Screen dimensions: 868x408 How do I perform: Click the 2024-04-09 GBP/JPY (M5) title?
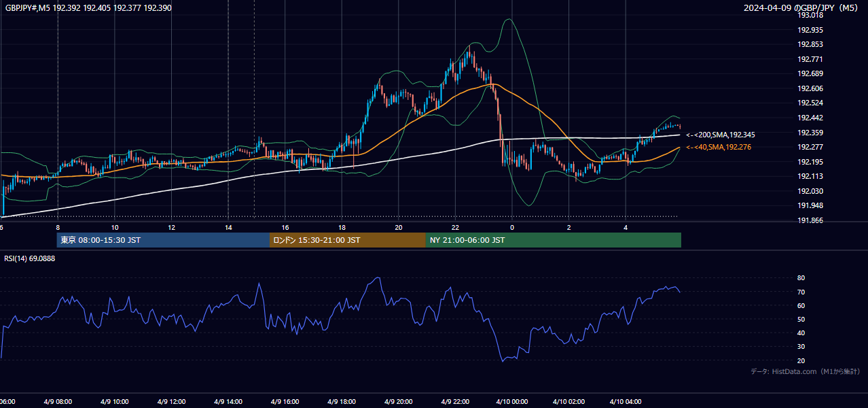coord(801,7)
